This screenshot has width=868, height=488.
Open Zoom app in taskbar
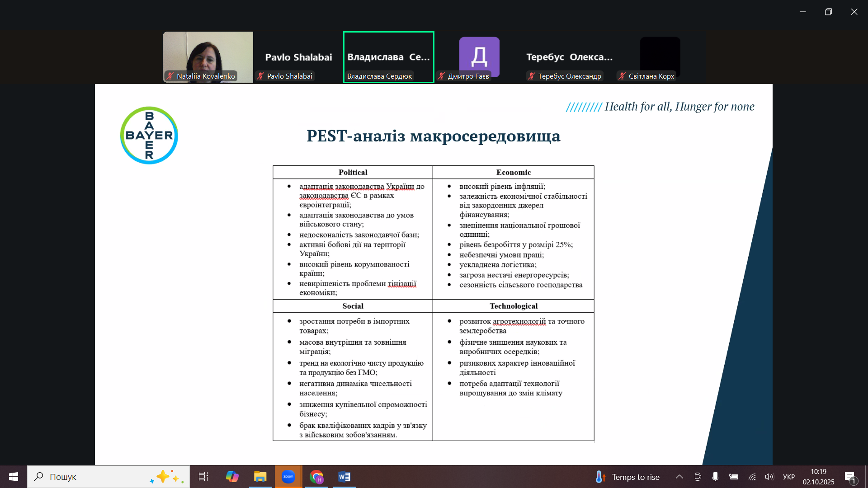coord(288,477)
